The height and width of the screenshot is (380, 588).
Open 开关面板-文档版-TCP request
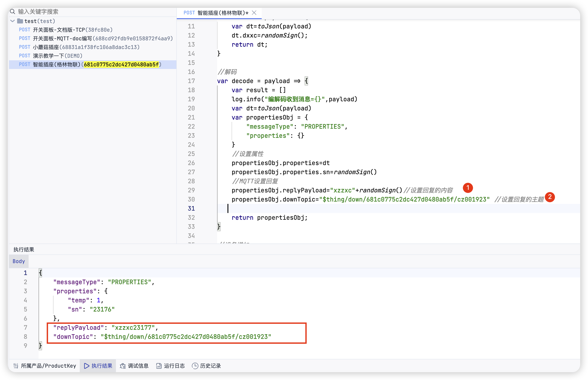point(72,30)
